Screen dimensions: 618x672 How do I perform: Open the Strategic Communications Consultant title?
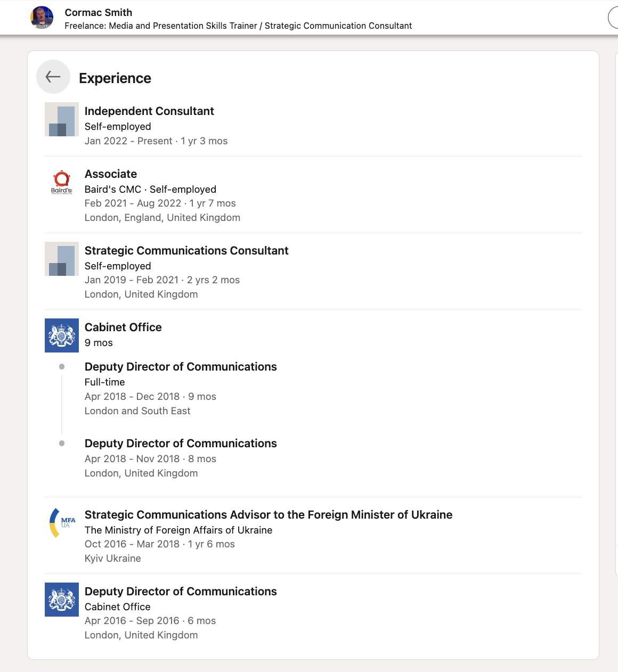(x=186, y=251)
